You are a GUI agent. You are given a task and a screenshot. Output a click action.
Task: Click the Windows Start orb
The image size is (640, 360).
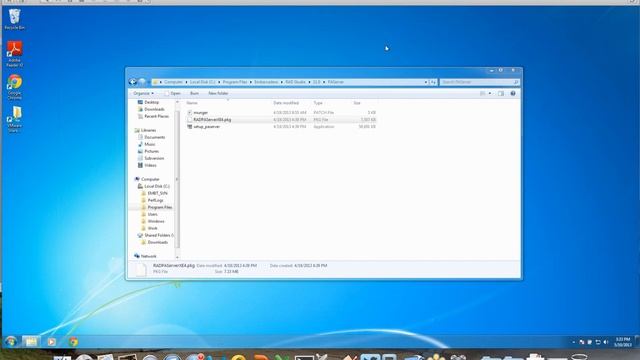[11, 341]
